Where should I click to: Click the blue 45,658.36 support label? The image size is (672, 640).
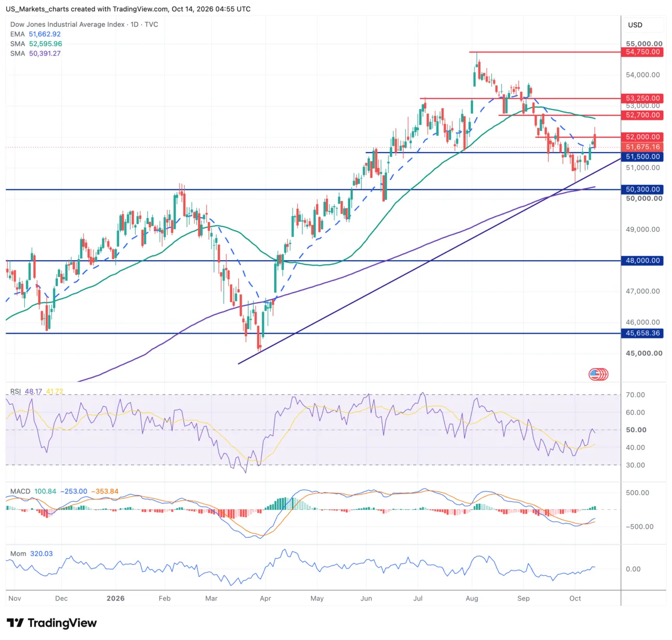pyautogui.click(x=643, y=333)
